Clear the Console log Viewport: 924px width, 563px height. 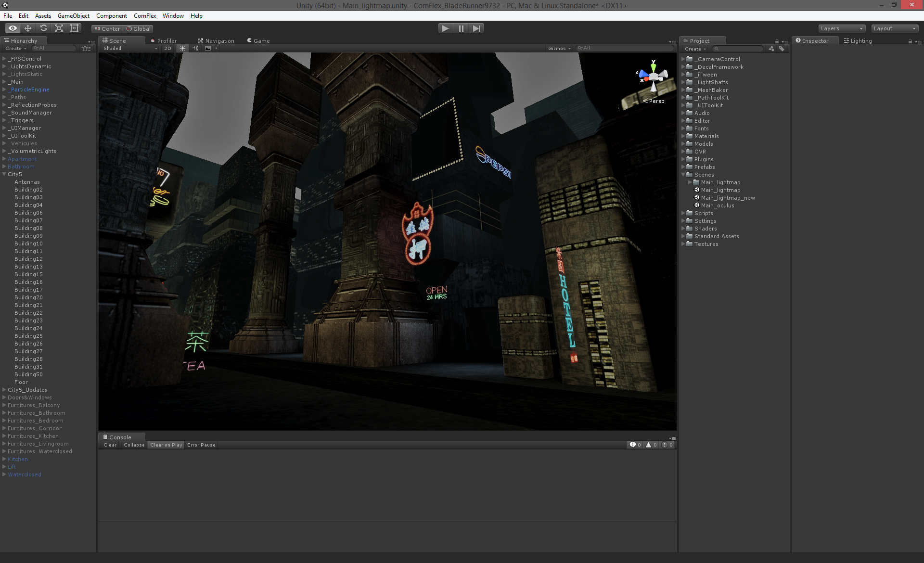pos(110,445)
